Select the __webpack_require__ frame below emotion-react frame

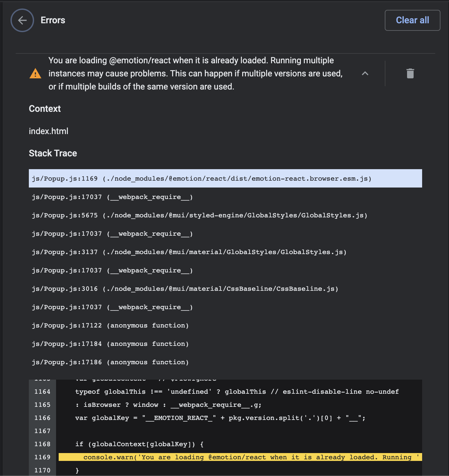coord(225,197)
